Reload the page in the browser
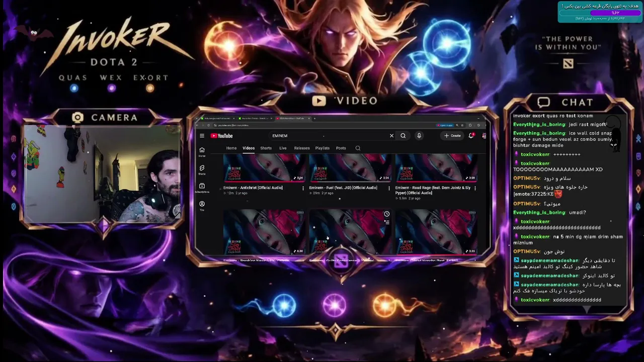The width and height of the screenshot is (644, 362). click(209, 125)
